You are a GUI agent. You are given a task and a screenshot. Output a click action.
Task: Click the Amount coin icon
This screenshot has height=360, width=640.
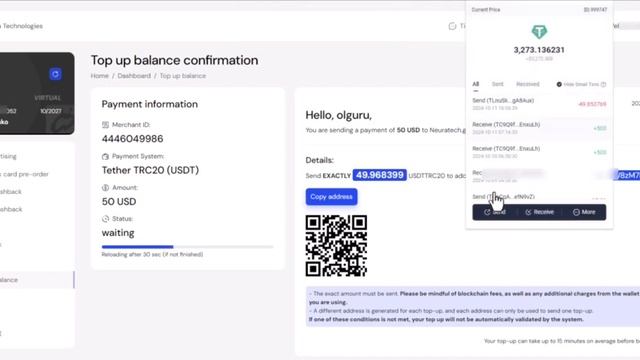105,188
